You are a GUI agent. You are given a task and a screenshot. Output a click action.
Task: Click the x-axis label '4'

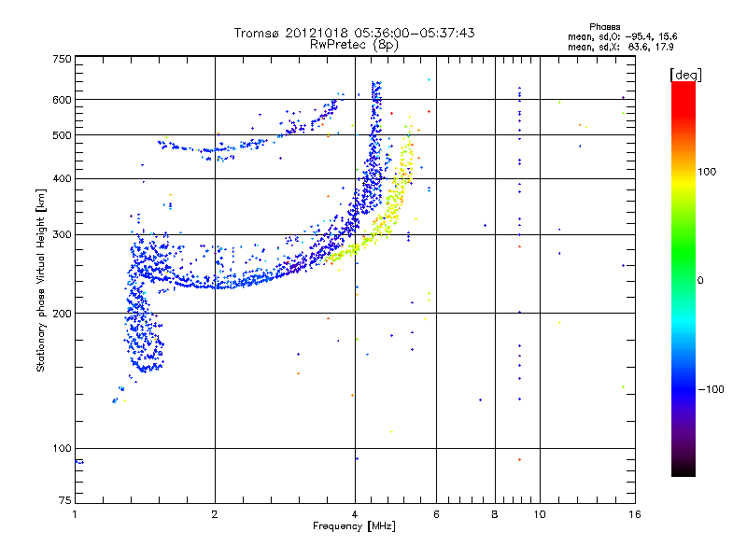point(355,514)
